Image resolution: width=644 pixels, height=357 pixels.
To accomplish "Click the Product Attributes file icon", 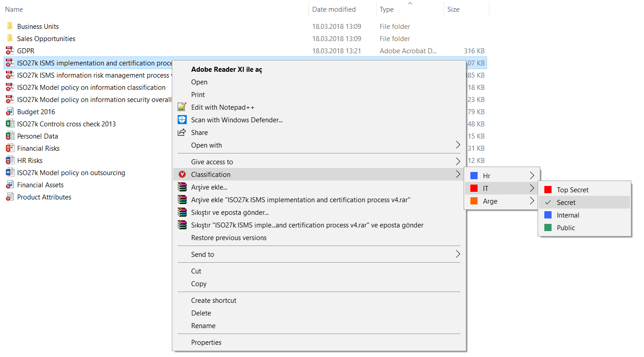I will point(10,197).
